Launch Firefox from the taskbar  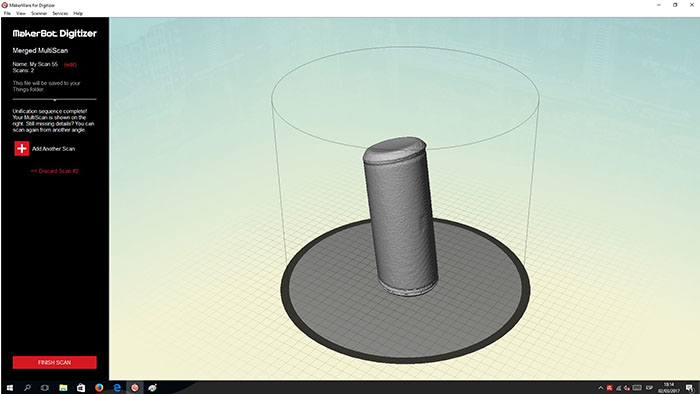pos(99,387)
